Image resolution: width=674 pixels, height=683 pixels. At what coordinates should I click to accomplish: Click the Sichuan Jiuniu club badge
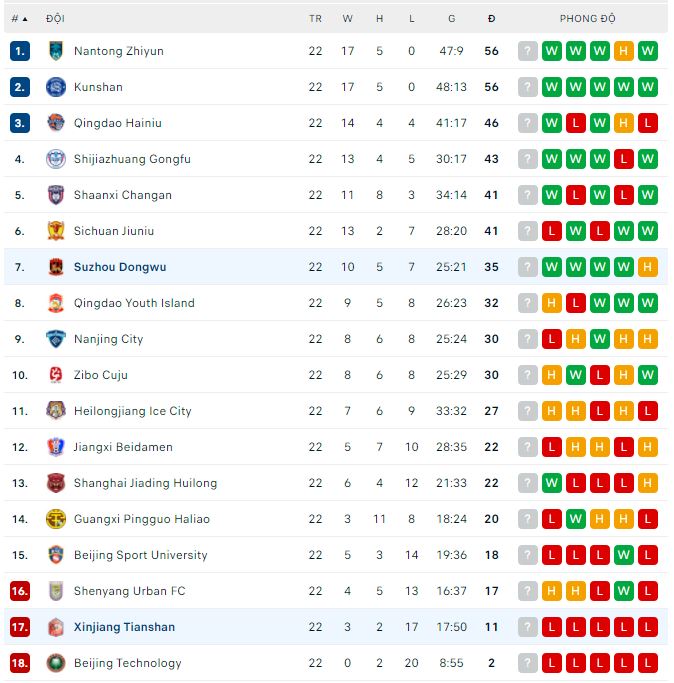(56, 231)
